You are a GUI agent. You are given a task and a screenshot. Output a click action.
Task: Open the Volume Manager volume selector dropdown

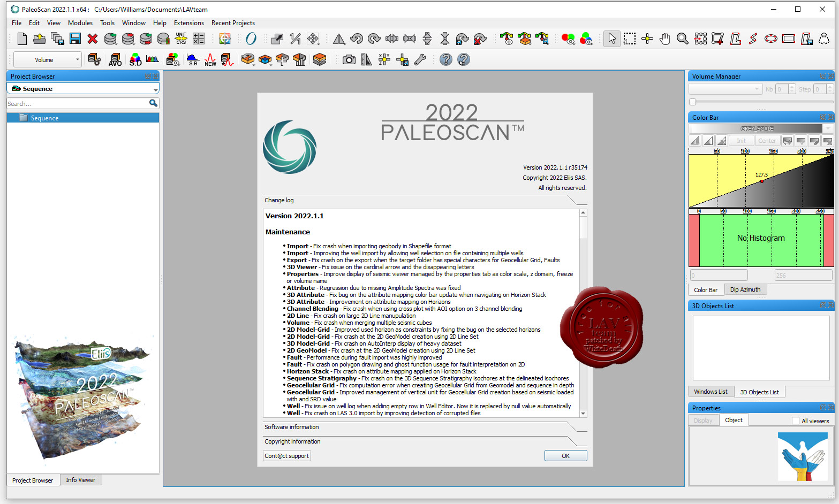pos(725,89)
